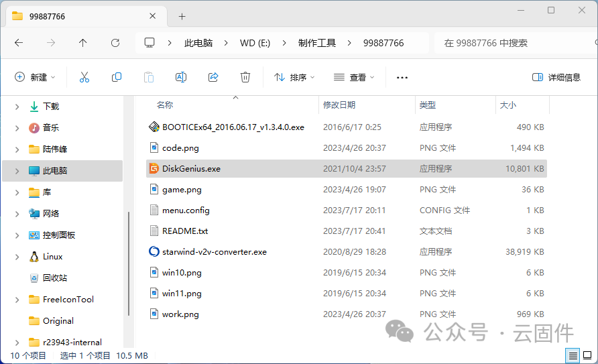Click the README.txt file icon
This screenshot has width=598, height=364.
click(x=154, y=231)
